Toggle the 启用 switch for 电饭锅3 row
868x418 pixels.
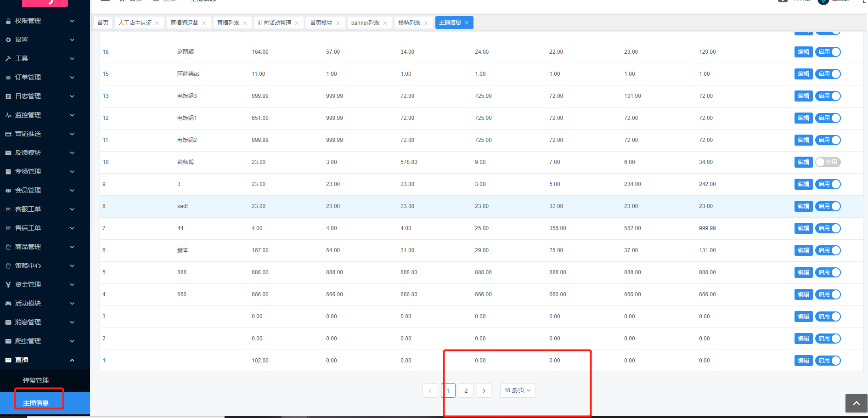coord(828,96)
